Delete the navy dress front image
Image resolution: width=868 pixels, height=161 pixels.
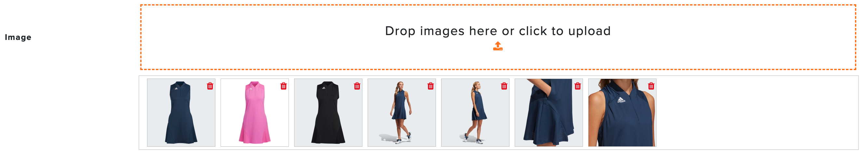click(x=210, y=86)
